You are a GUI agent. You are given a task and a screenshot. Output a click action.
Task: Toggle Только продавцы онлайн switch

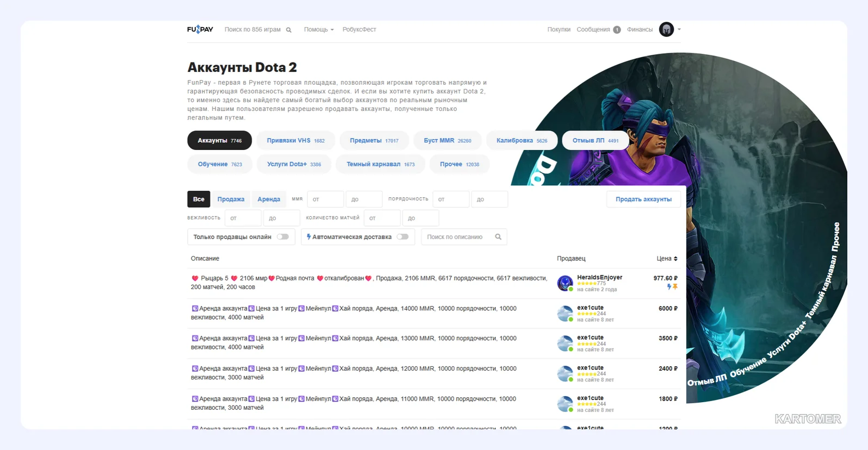click(x=283, y=236)
